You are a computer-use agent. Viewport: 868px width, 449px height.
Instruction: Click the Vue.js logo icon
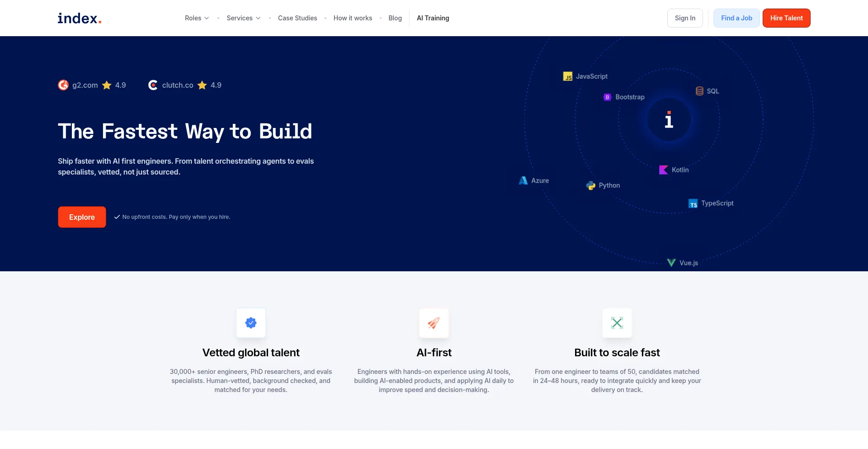point(671,263)
